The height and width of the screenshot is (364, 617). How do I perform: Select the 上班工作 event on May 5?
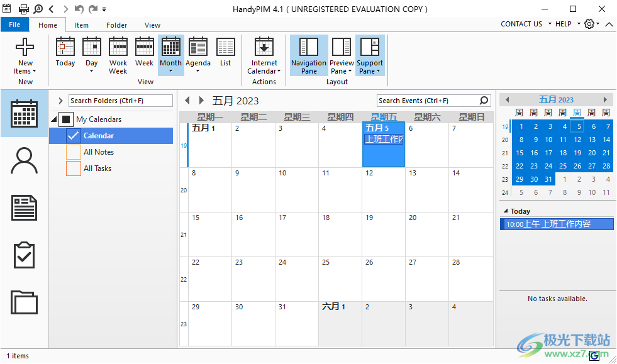click(x=384, y=140)
